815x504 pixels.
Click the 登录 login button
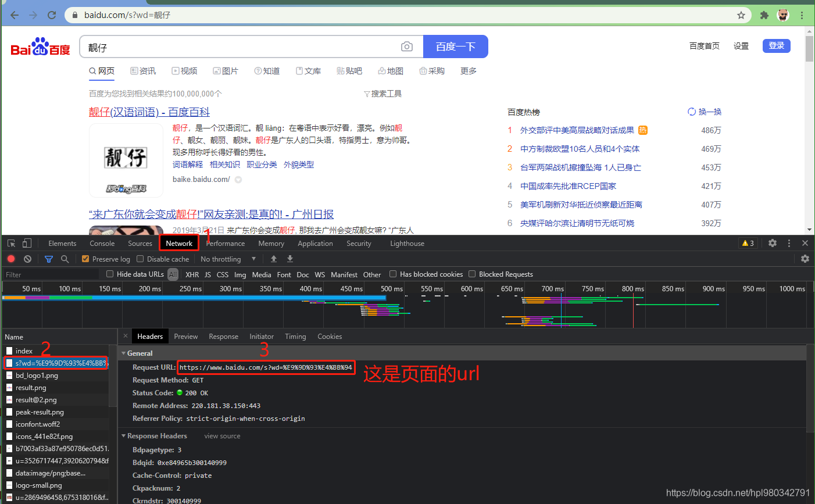777,45
